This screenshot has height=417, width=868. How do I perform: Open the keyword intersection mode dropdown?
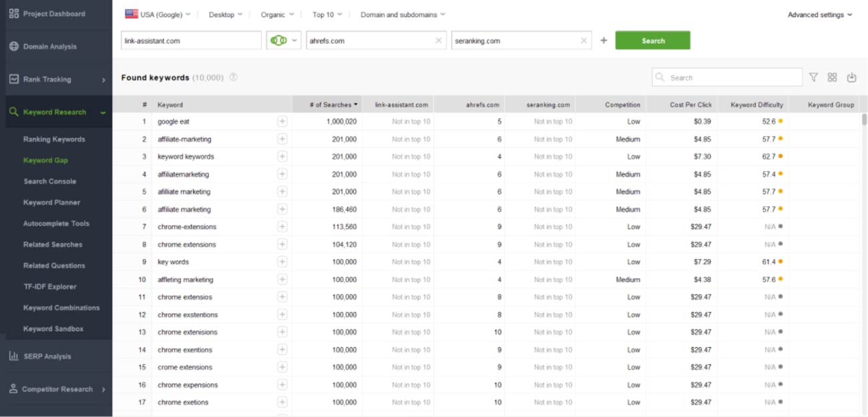284,41
